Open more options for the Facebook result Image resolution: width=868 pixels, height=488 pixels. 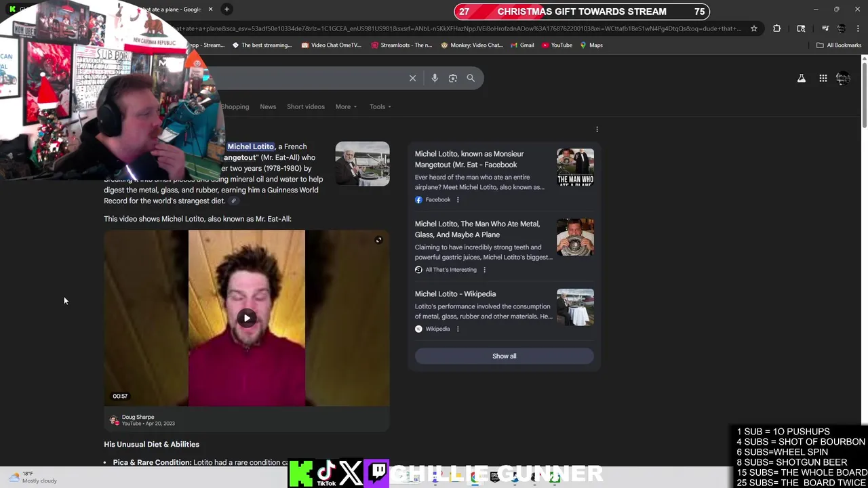pos(458,200)
